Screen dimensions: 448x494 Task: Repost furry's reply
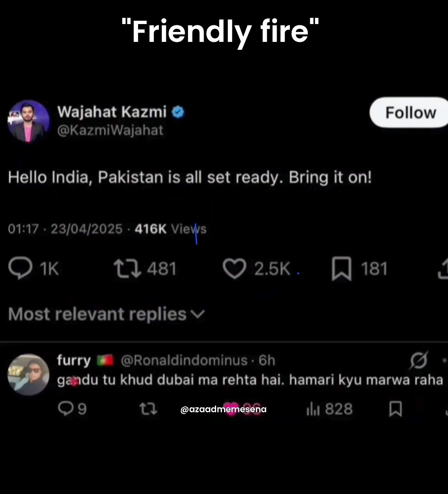click(148, 409)
